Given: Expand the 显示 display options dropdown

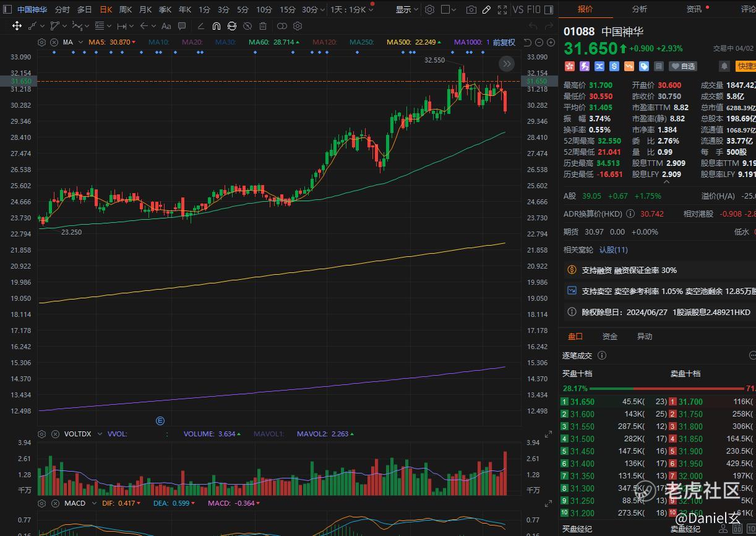Looking at the screenshot, I should pos(406,10).
